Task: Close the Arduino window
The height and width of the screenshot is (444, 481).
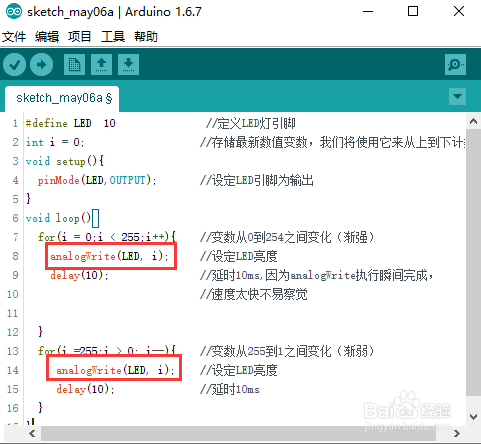Action: tap(459, 12)
